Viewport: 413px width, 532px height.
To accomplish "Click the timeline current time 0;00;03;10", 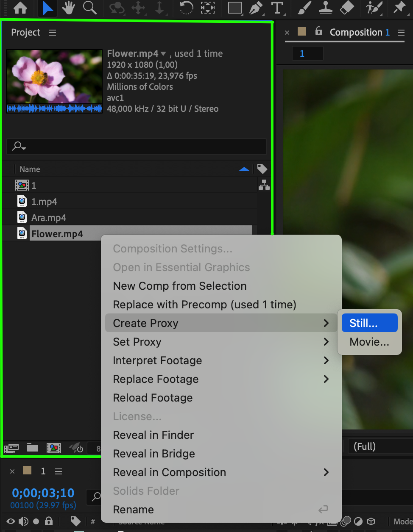I will (x=43, y=493).
